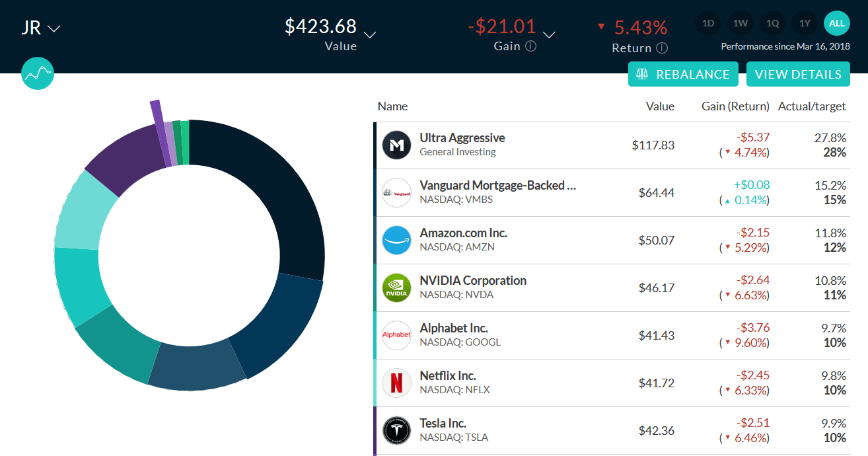Screen dimensions: 868x456
Task: Click the NVIDIA logo icon
Action: [x=396, y=288]
